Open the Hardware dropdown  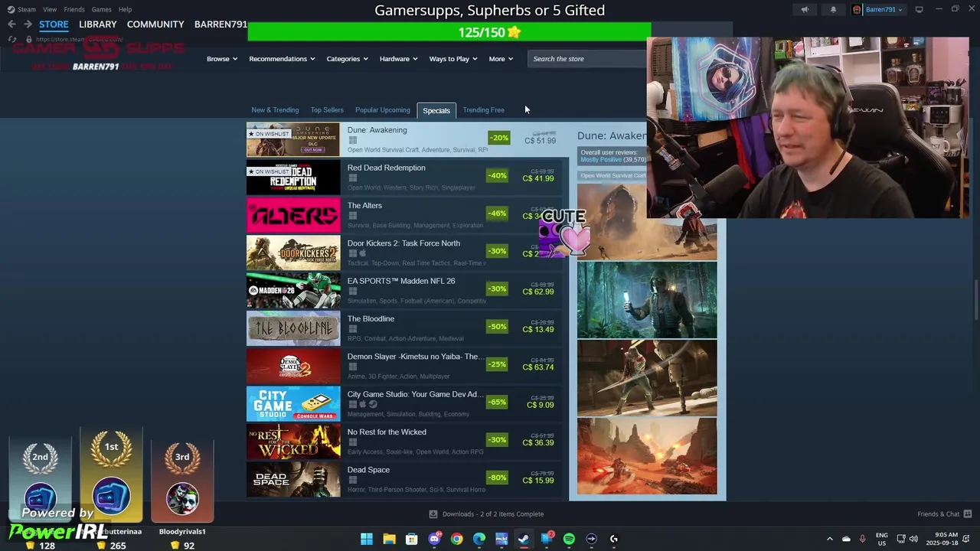click(399, 59)
